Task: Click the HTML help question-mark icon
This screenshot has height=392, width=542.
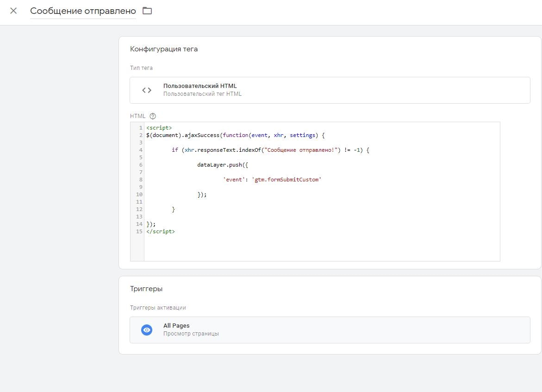Action: point(152,116)
